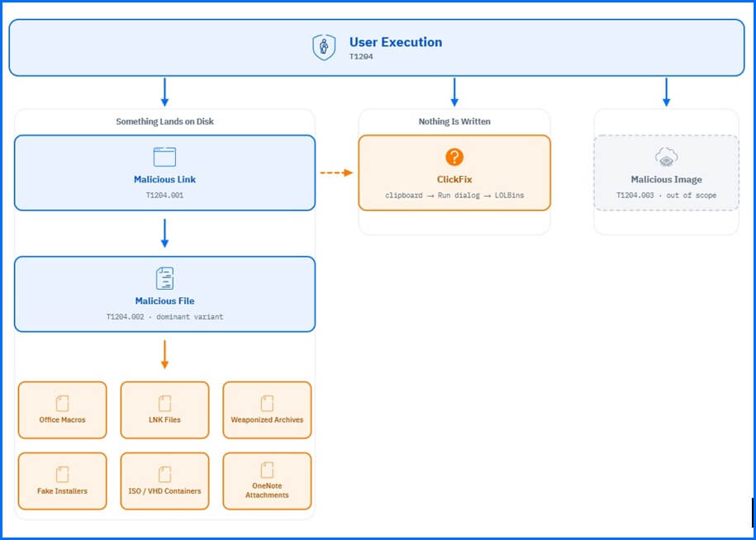Click the ISO / VHD Containers file icon
The image size is (756, 540).
pyautogui.click(x=164, y=474)
